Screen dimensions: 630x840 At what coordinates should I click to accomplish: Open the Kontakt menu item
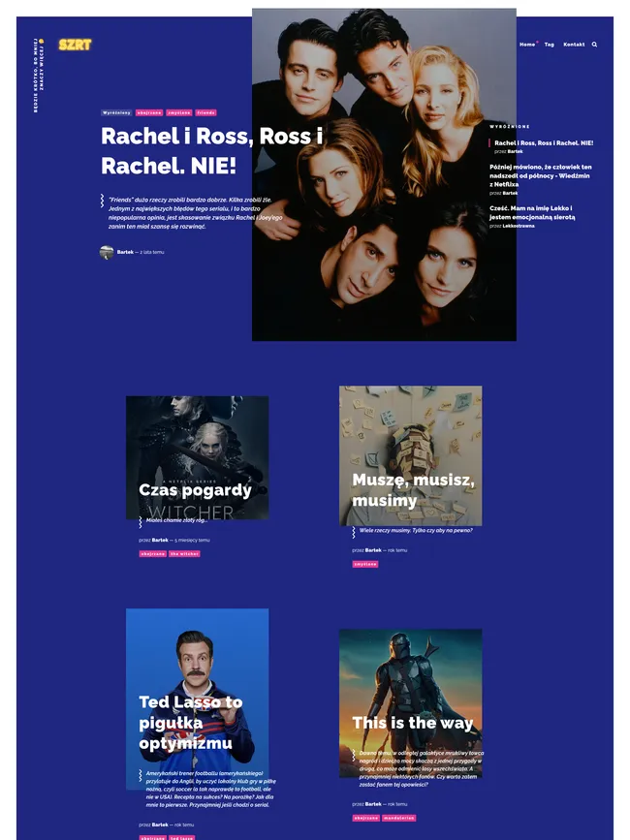coord(574,45)
